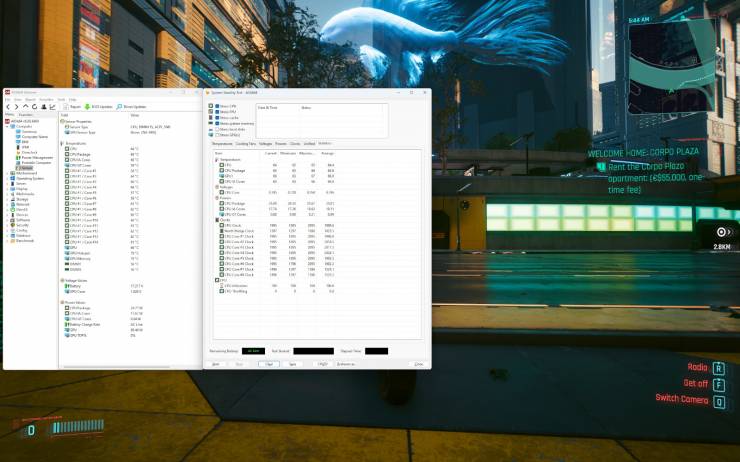740x462 pixels.
Task: Click Start in System Stability Test
Action: pyautogui.click(x=216, y=364)
